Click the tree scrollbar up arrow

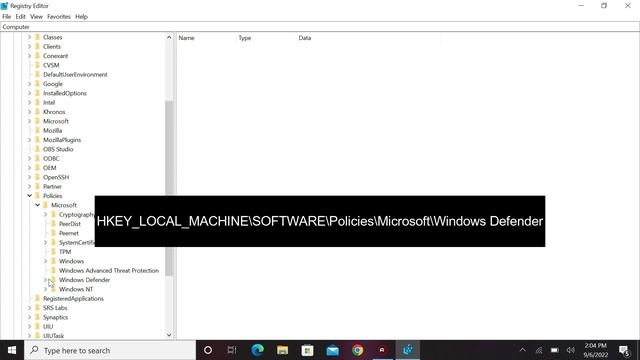169,37
